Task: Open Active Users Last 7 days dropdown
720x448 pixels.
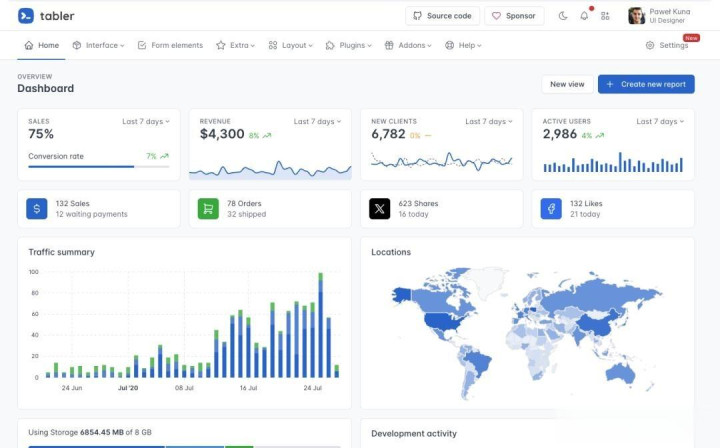Action: point(660,121)
